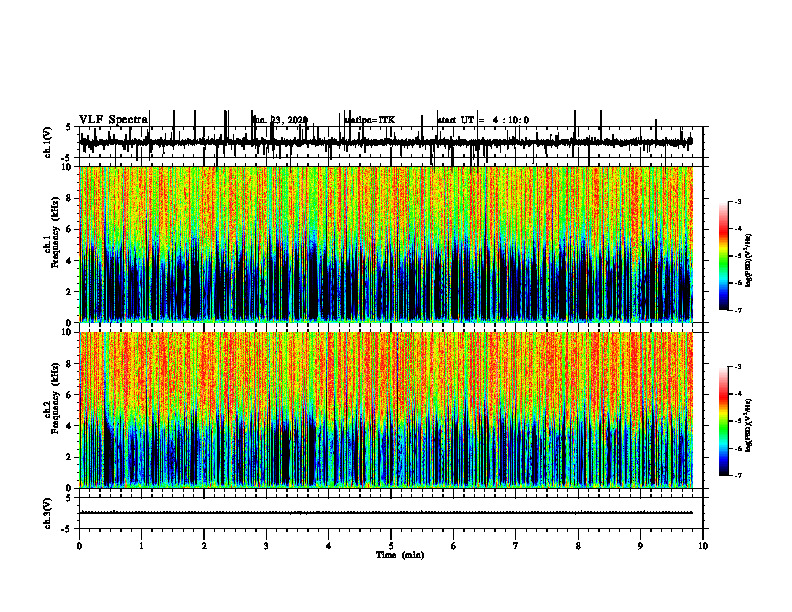Click the "4" tick on the time axis
This screenshot has height=612, width=792.
click(x=329, y=546)
